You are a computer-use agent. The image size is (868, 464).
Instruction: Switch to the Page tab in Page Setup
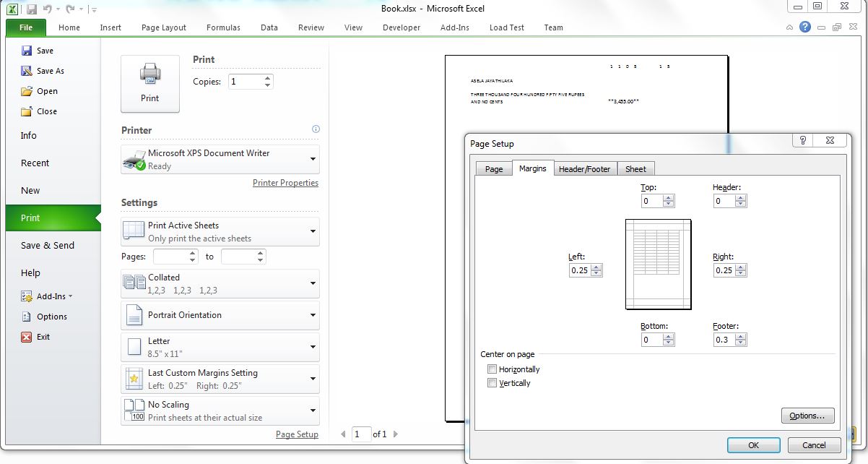click(x=494, y=168)
